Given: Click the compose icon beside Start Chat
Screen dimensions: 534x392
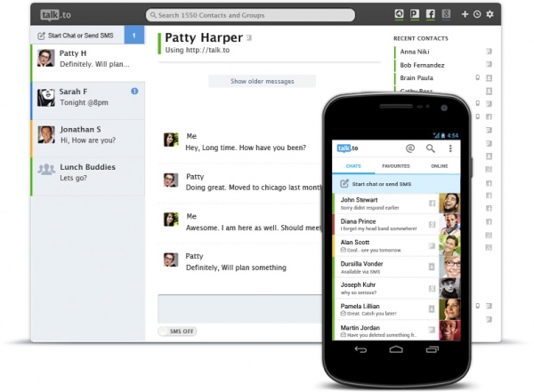Looking at the screenshot, I should point(41,36).
